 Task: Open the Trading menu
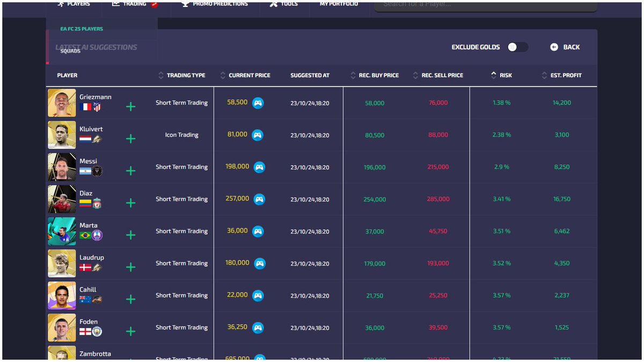pos(135,4)
